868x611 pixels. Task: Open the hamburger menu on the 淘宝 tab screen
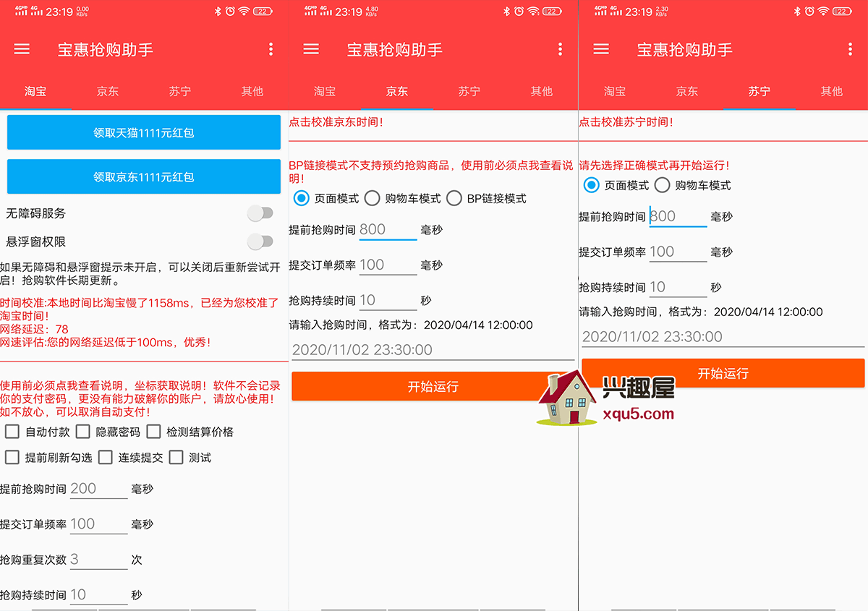pos(22,49)
